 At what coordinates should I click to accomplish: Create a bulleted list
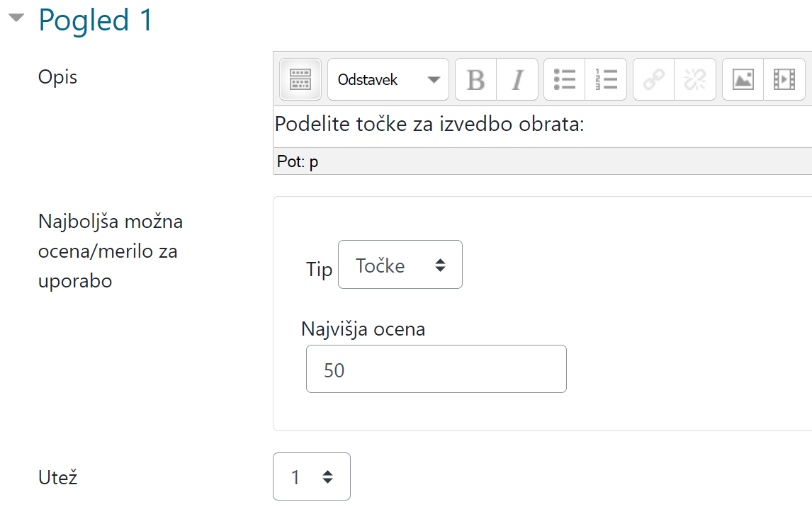point(564,79)
